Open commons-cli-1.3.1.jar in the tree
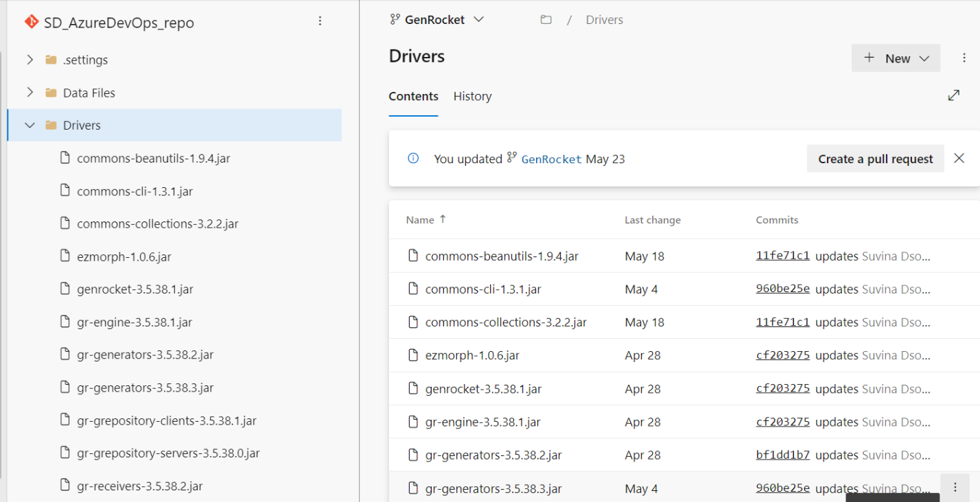 click(135, 191)
